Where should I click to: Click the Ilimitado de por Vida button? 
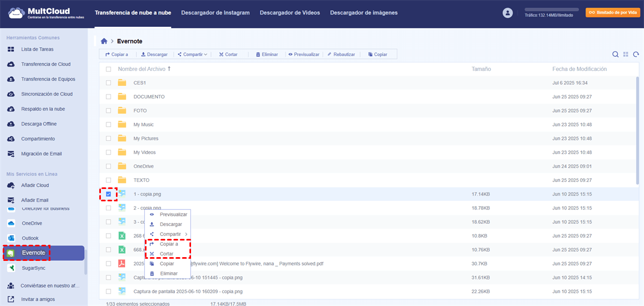[x=612, y=12]
